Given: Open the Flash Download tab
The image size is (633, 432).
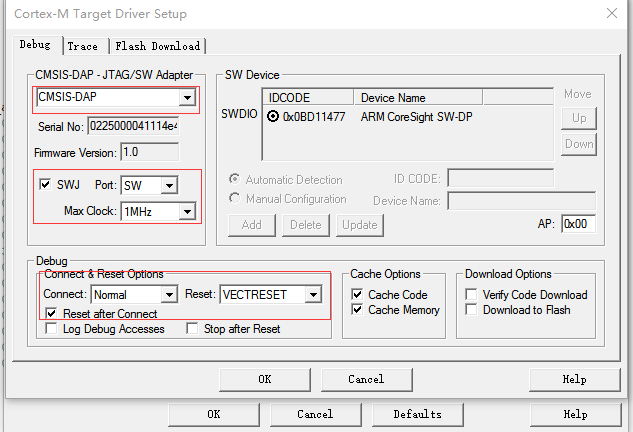Looking at the screenshot, I should pyautogui.click(x=157, y=46).
